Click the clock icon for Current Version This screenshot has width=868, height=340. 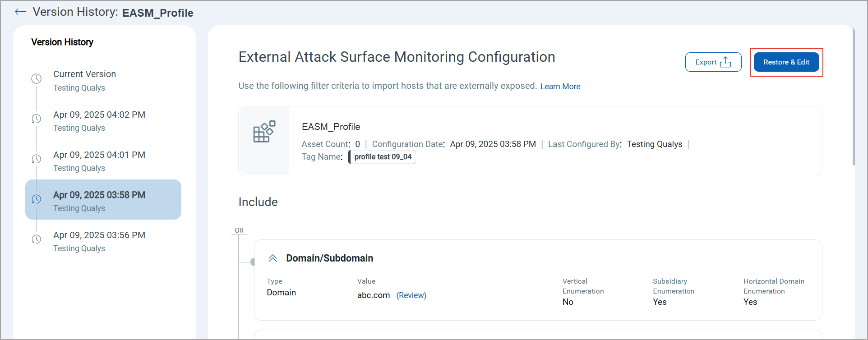(x=37, y=78)
